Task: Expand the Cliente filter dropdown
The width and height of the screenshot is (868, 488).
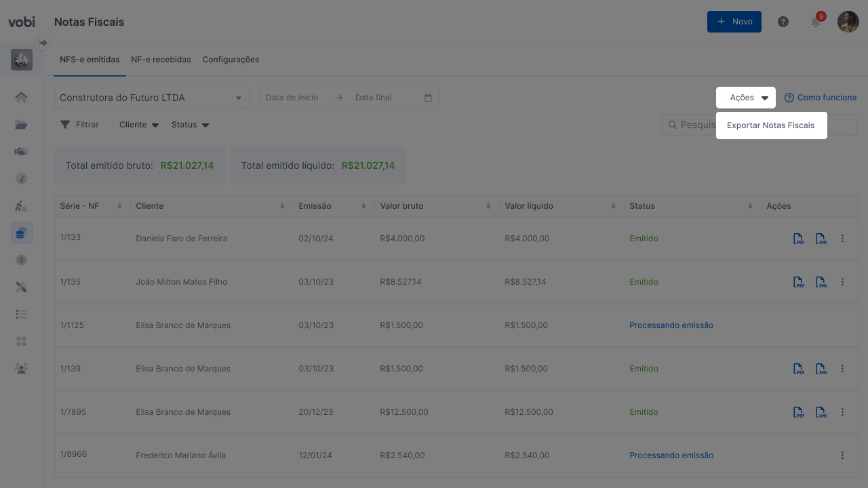Action: 139,125
